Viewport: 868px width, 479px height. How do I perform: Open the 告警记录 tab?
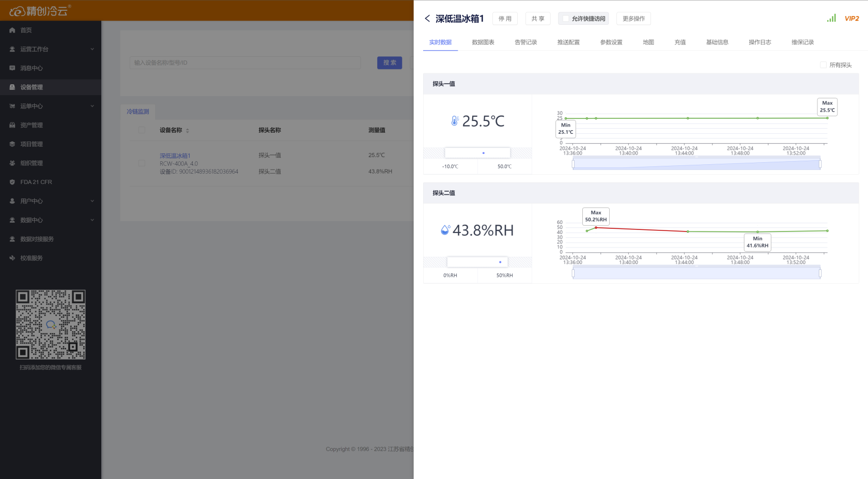[526, 42]
